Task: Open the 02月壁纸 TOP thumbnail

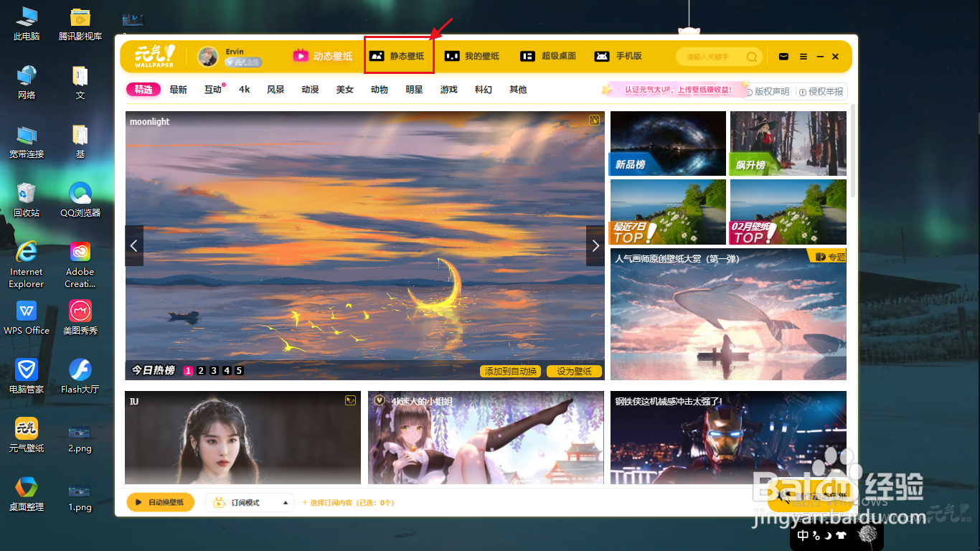Action: (x=788, y=212)
